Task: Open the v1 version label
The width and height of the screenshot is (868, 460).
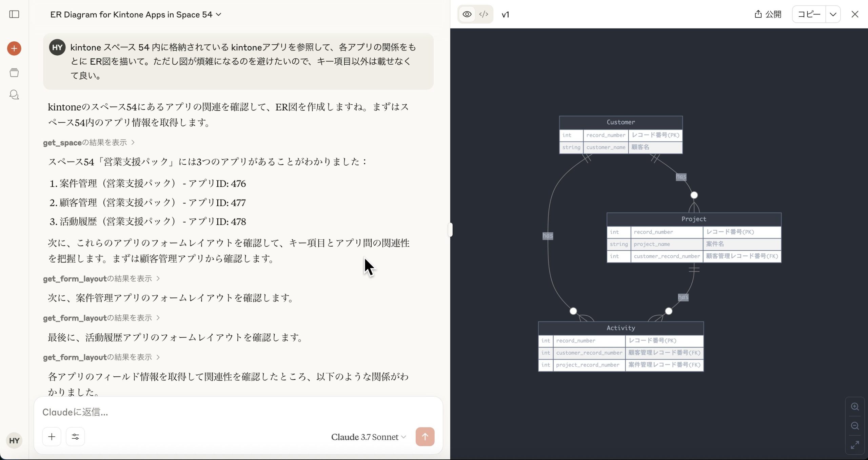Action: [x=505, y=15]
